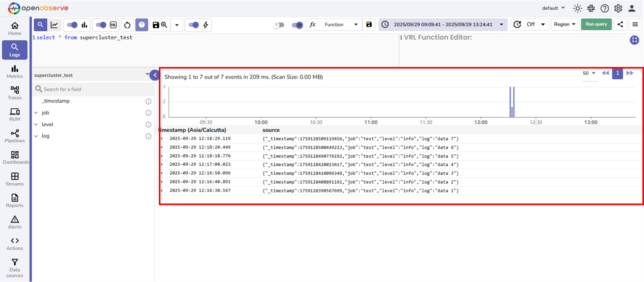The image size is (644, 282).
Task: Toggle SQL mode switch
Action: 101,25
